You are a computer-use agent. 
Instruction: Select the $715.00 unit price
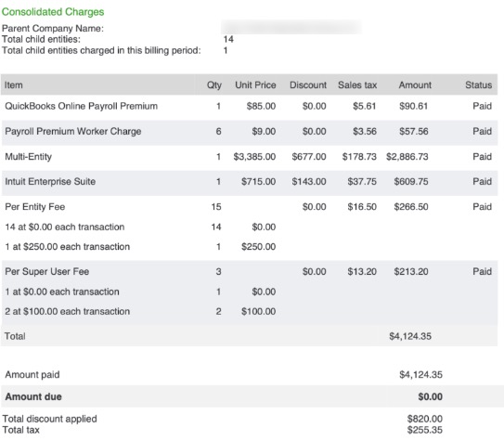(258, 182)
